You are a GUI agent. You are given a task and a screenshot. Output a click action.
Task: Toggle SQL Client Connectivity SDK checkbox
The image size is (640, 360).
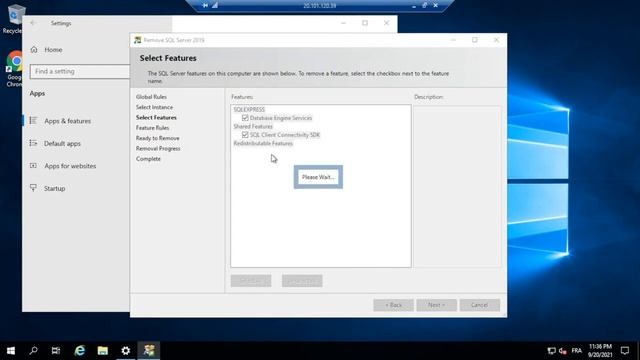pos(245,134)
